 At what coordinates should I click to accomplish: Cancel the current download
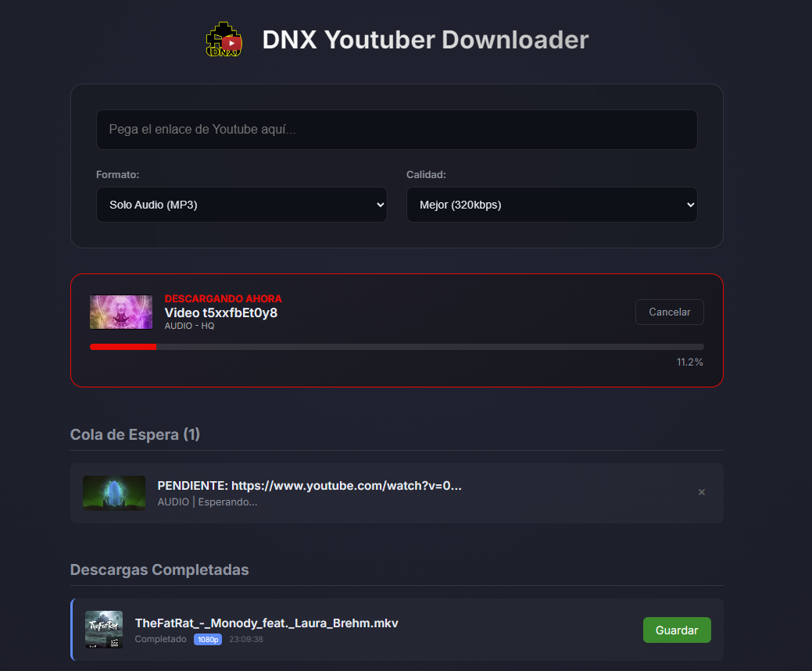[670, 312]
